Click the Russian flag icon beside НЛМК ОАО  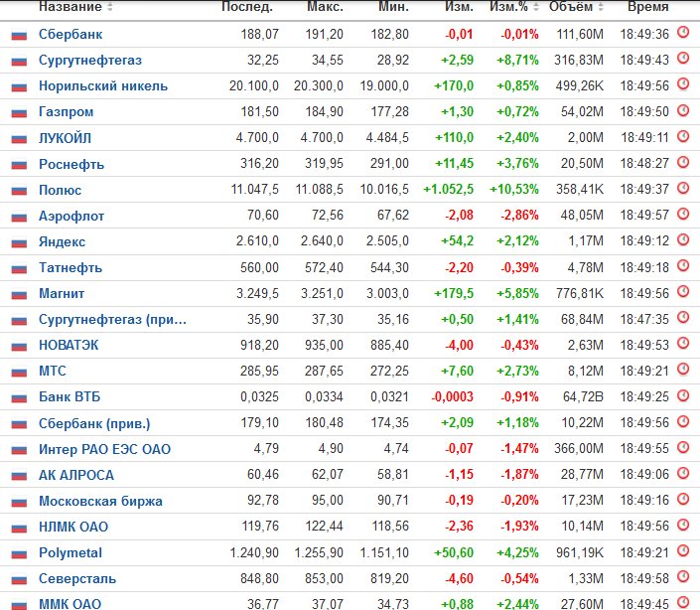click(19, 528)
